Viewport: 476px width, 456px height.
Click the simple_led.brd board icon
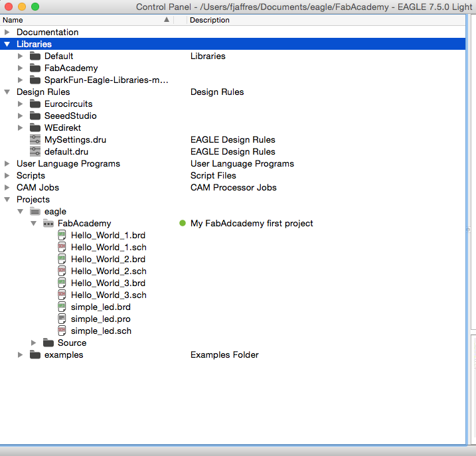pyautogui.click(x=62, y=307)
